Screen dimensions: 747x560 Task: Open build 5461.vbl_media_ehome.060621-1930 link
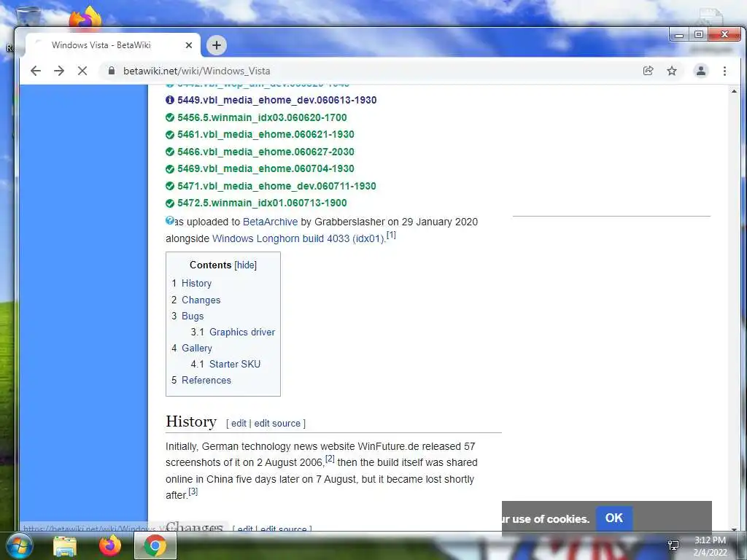[x=266, y=134]
